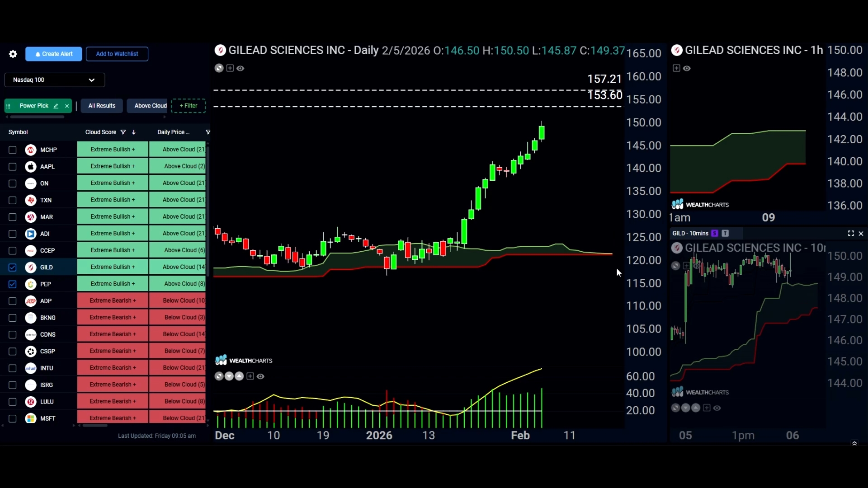Viewport: 868px width, 488px height.
Task: Filter the Daily Price column funnel
Action: click(208, 132)
